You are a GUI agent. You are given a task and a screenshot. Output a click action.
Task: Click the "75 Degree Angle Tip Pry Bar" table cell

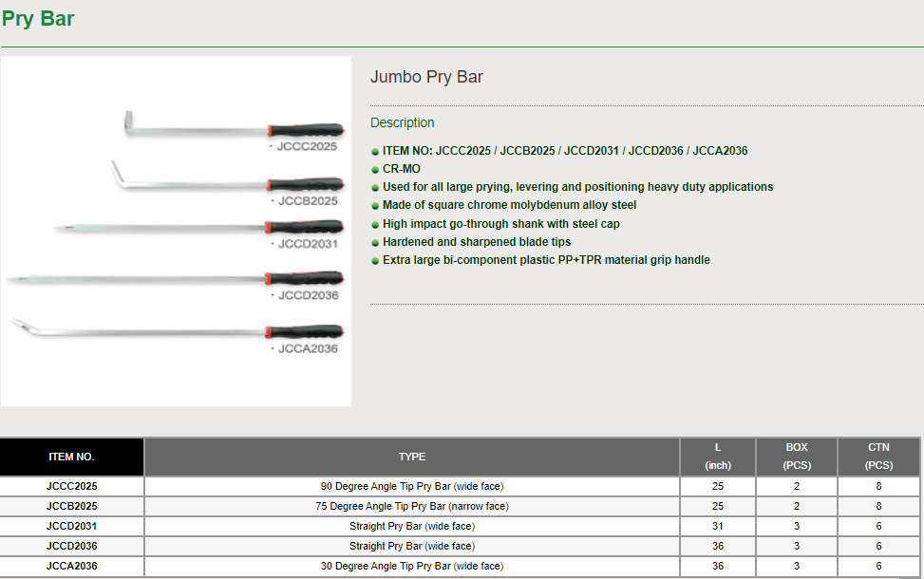coord(412,506)
